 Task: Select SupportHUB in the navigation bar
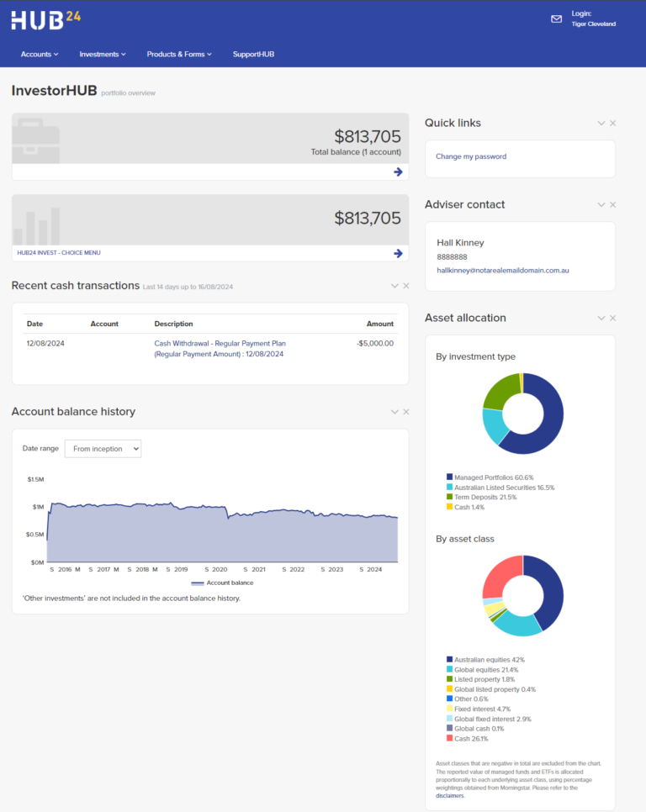point(253,53)
